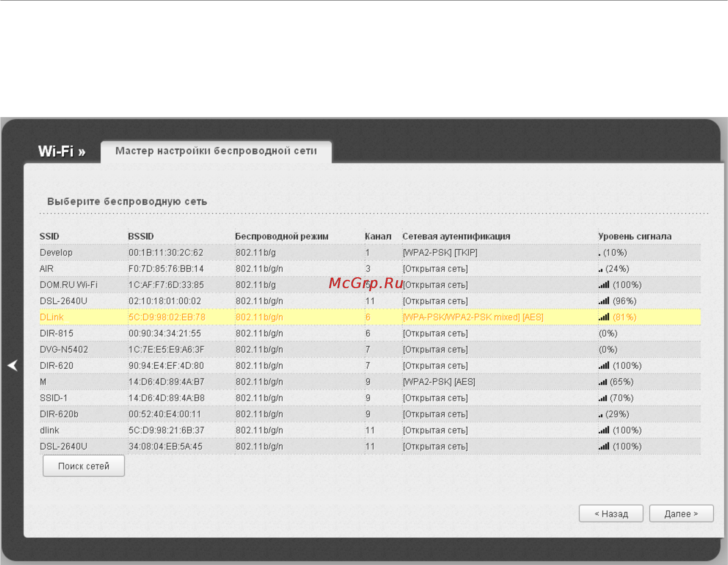This screenshot has height=565, width=728.
Task: Select DSL-2640U with BSSID 02:10:18:01:00:02
Action: 370,301
